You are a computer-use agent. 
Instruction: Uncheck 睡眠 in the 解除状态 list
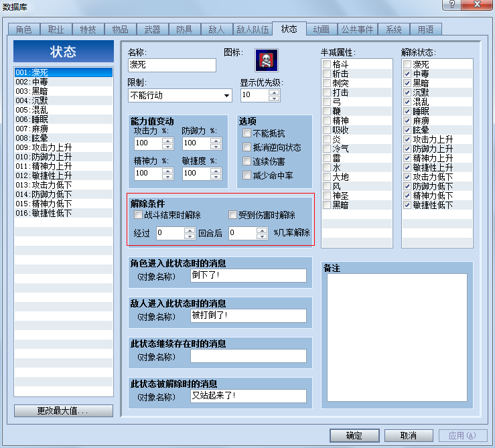point(407,111)
